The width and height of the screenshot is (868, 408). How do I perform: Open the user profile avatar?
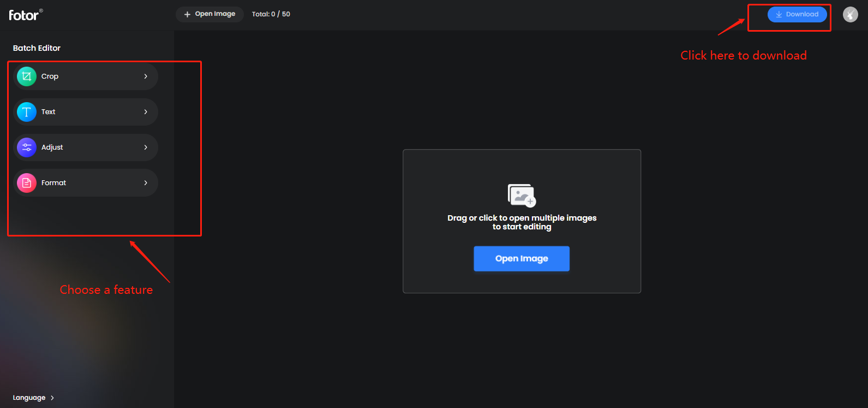pyautogui.click(x=850, y=14)
